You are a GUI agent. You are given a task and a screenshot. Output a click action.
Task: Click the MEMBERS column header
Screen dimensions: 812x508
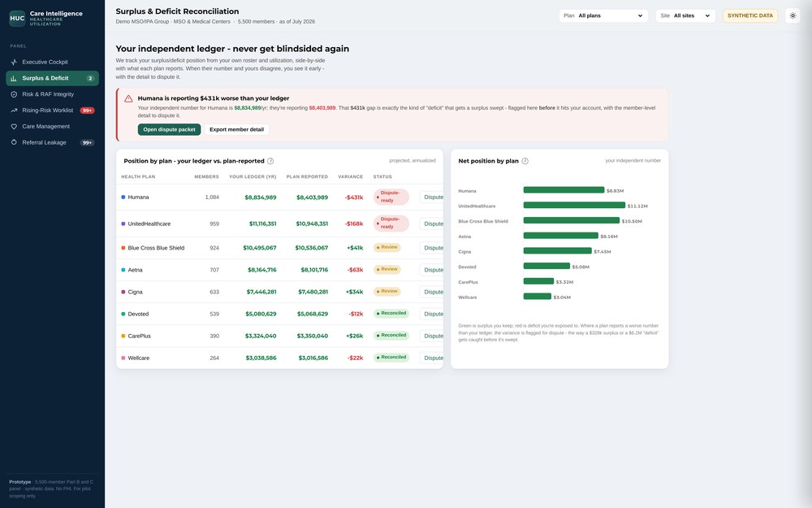coord(206,176)
